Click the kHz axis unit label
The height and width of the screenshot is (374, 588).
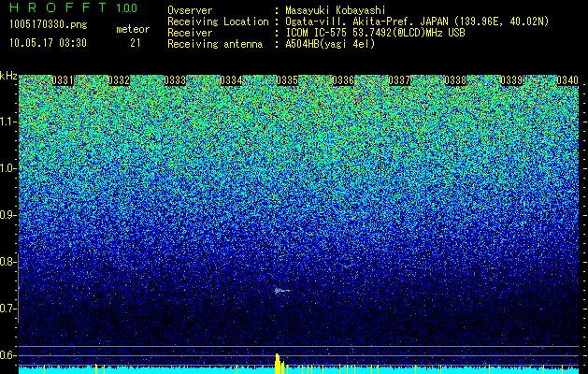[8, 76]
